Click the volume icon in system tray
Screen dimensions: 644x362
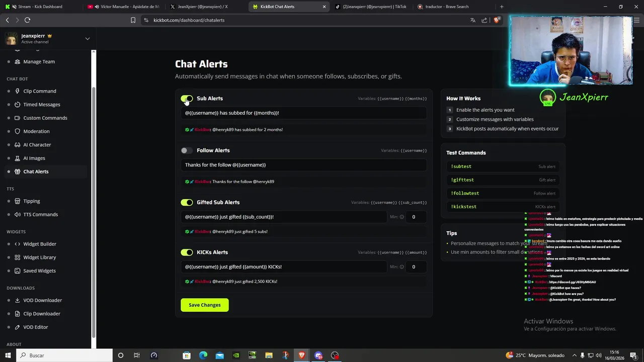pyautogui.click(x=598, y=355)
